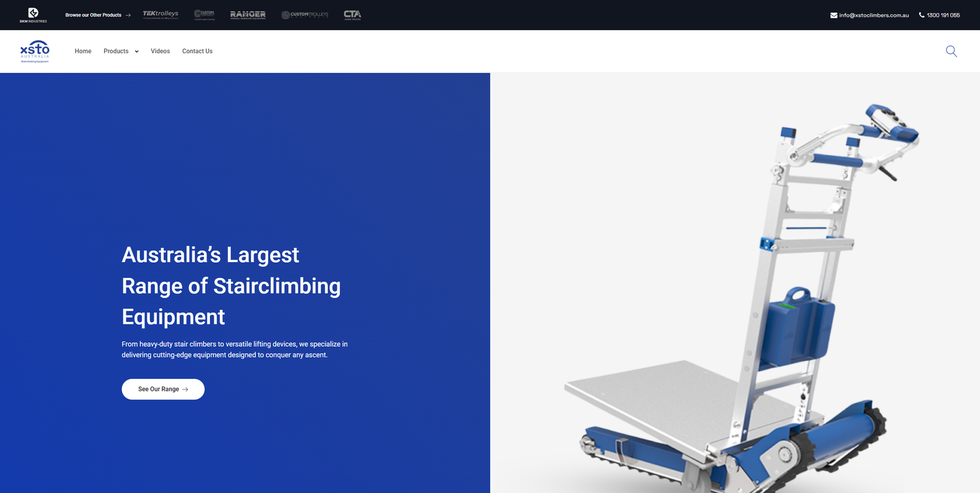Click the Custom Trolleys Australia logo

coord(304,15)
